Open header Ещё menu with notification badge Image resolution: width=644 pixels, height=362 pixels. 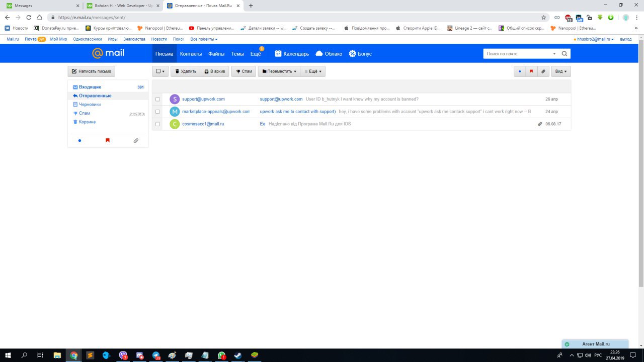[256, 53]
